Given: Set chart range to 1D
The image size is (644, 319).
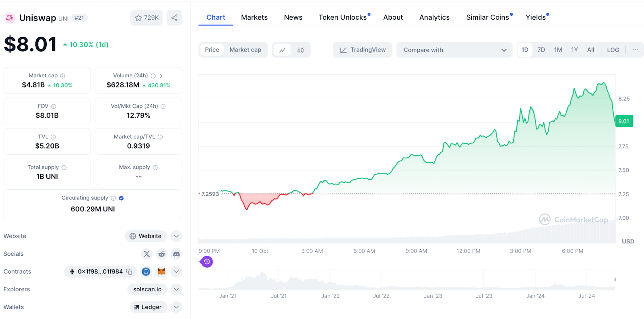Looking at the screenshot, I should [525, 50].
